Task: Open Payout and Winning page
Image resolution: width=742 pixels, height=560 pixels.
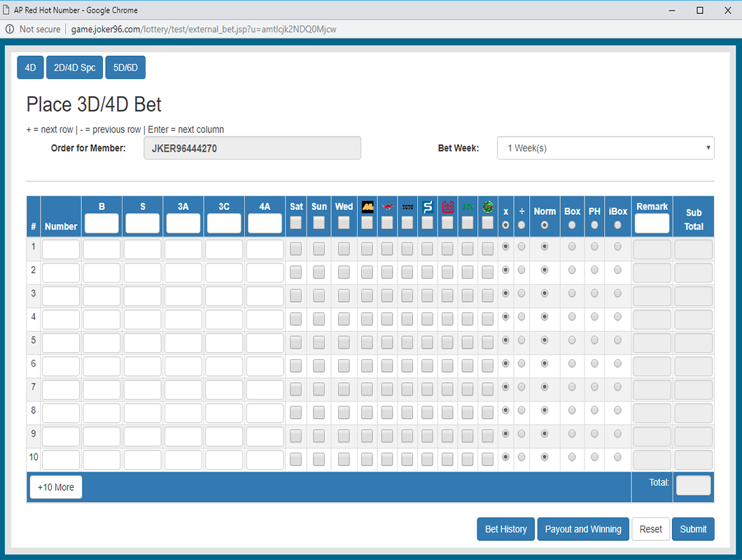Action: point(583,529)
